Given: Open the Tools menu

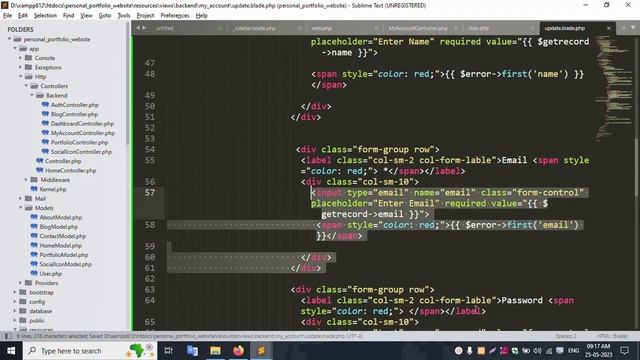Looking at the screenshot, I should (x=124, y=16).
